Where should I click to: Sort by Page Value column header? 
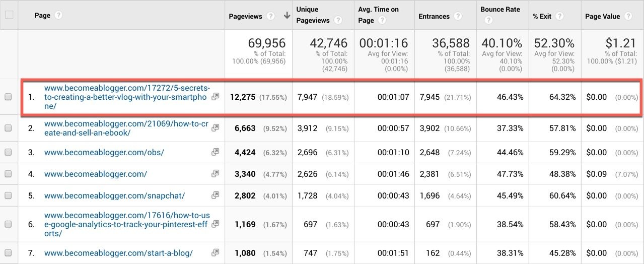click(603, 16)
